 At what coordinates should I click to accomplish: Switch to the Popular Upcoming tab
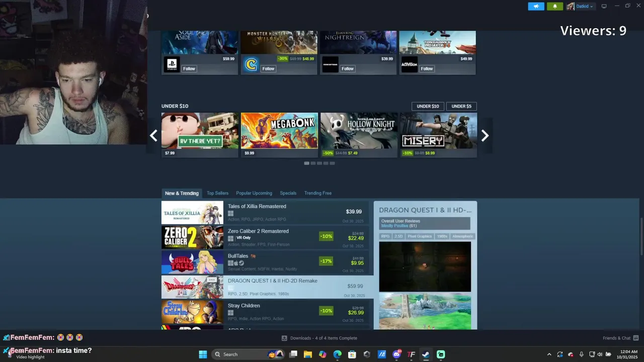point(254,193)
